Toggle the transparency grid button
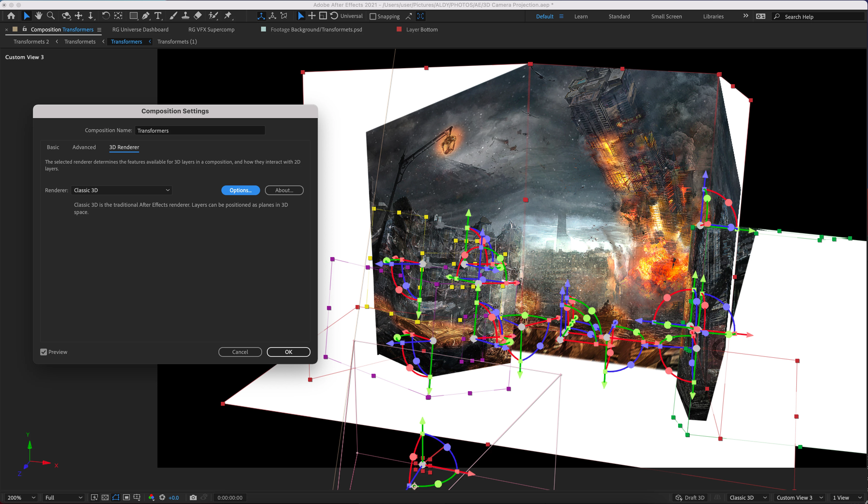This screenshot has width=868, height=504. [x=105, y=497]
